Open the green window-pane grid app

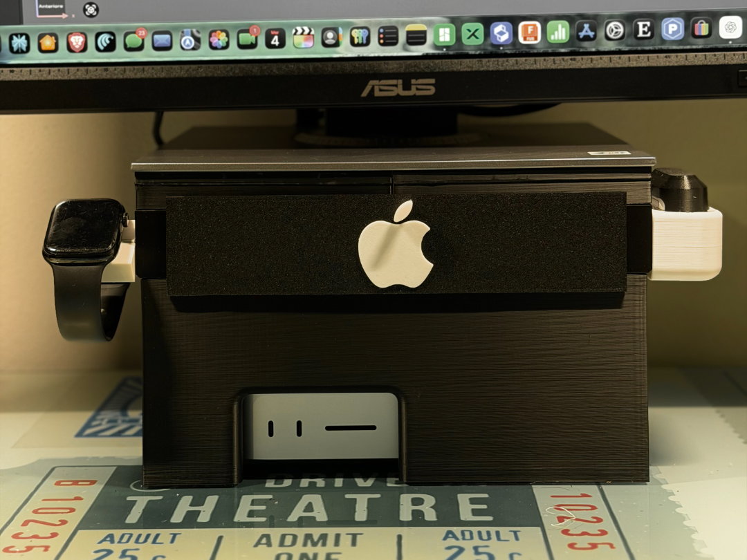tap(444, 35)
